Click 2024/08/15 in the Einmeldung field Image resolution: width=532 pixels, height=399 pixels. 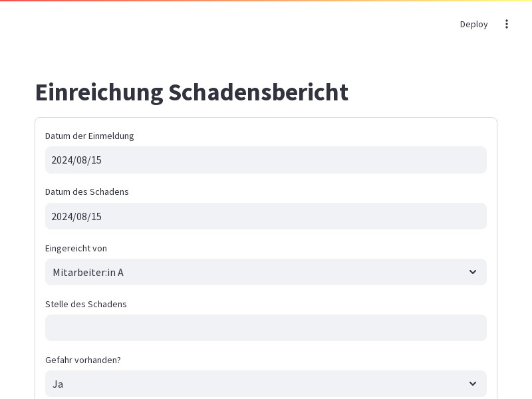[76, 160]
